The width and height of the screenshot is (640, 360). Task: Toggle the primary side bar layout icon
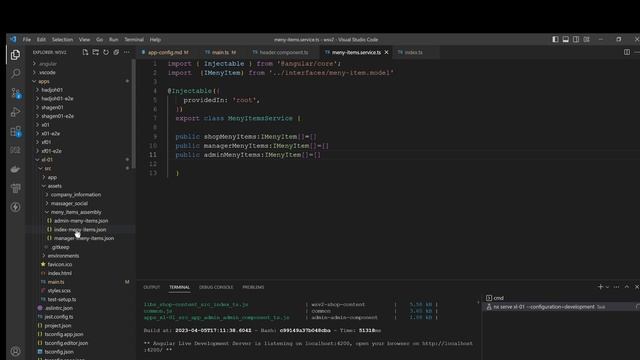[555, 39]
